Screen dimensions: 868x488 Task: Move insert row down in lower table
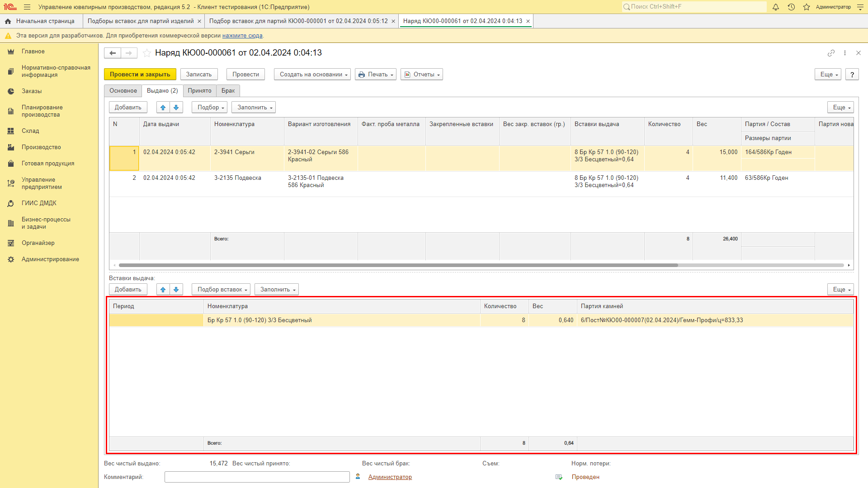176,289
